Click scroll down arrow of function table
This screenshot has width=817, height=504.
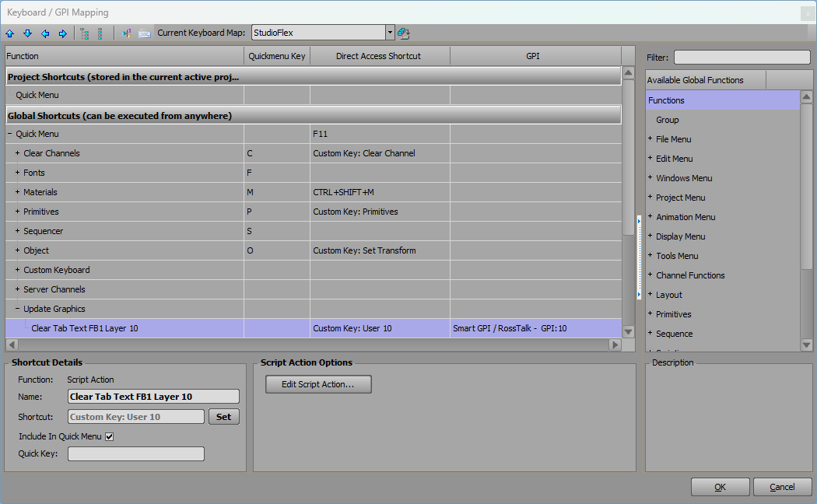click(x=629, y=331)
